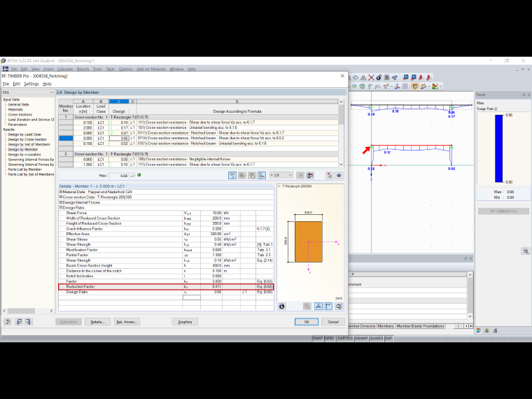This screenshot has width=532, height=399.
Task: Collapse the Design Ratio section
Action: [61, 208]
